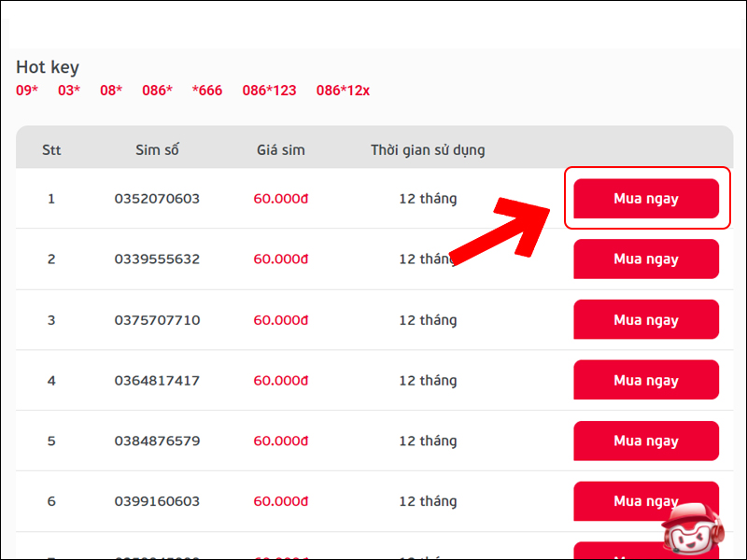Filter by hot key 09*
Screen dimensions: 747x560
[29, 91]
